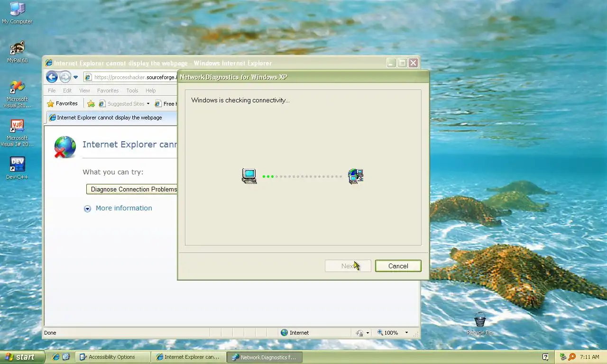Select the 'Internet Explorer cannot display the webpage' tab

click(111, 118)
